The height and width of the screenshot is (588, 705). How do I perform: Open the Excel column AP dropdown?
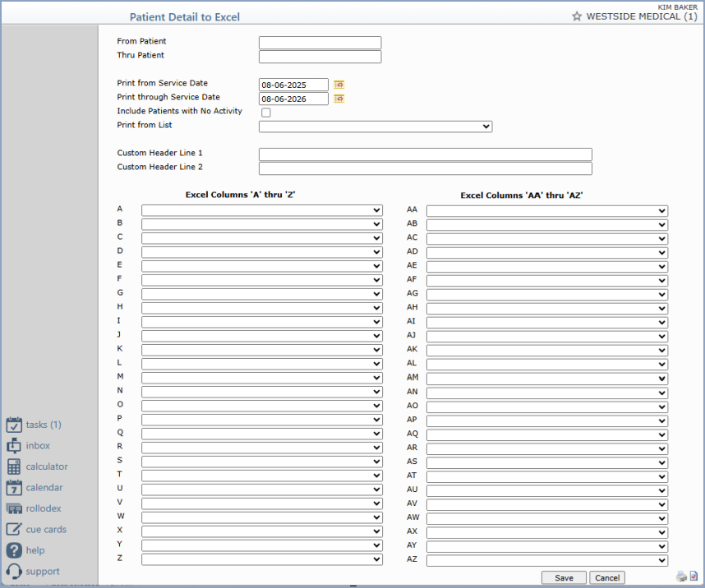point(547,420)
